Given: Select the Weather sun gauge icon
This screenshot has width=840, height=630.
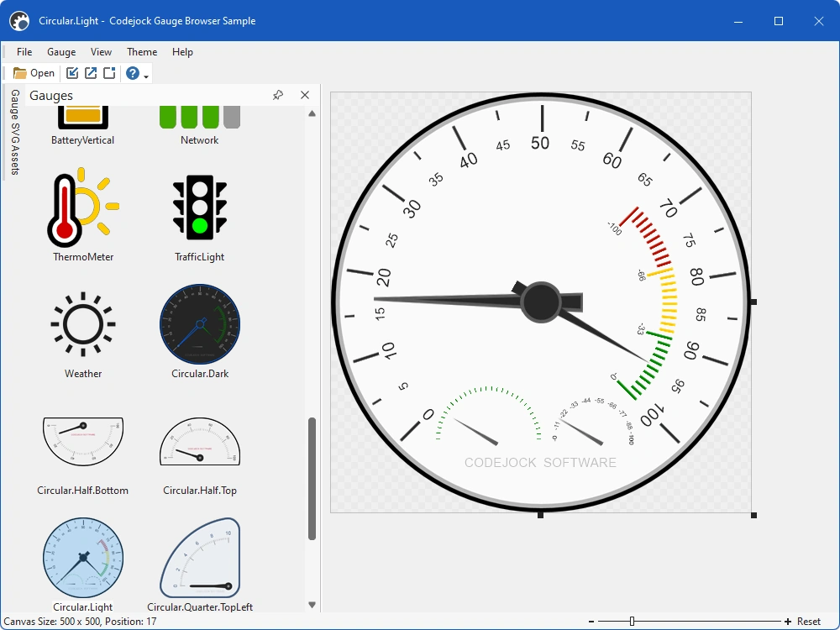Looking at the screenshot, I should coord(83,324).
